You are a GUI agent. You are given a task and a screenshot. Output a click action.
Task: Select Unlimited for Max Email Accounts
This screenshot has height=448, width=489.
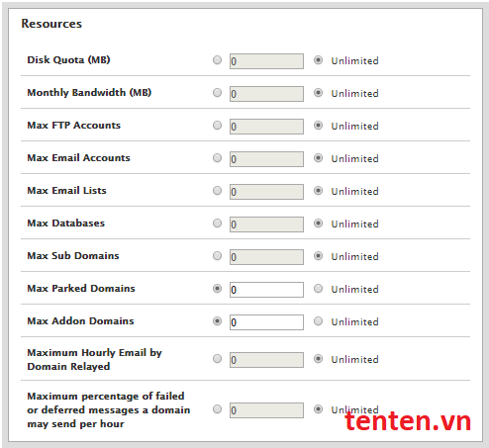pos(318,158)
